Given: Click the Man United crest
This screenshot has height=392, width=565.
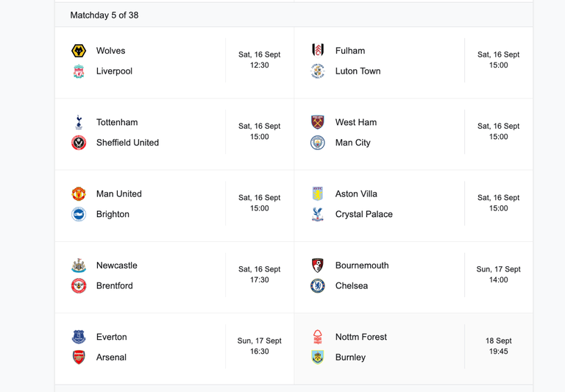Looking at the screenshot, I should click(79, 194).
